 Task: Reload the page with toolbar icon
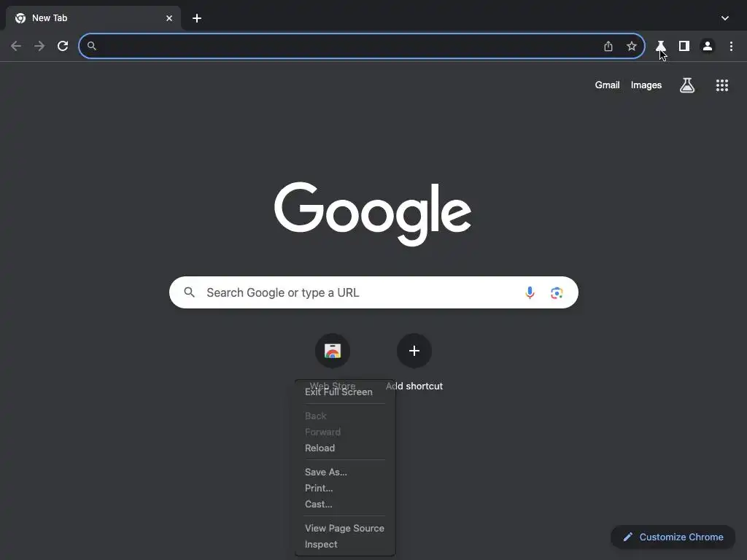click(63, 46)
